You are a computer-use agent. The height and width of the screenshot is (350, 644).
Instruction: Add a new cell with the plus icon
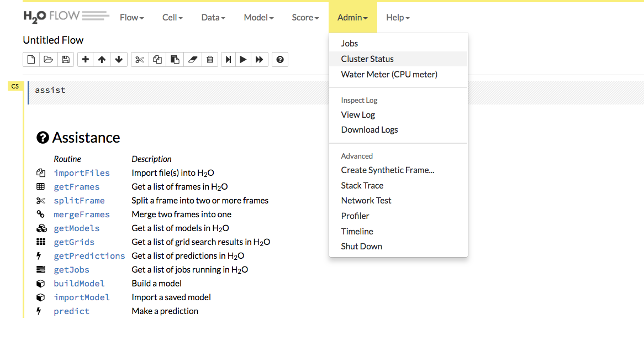click(85, 59)
